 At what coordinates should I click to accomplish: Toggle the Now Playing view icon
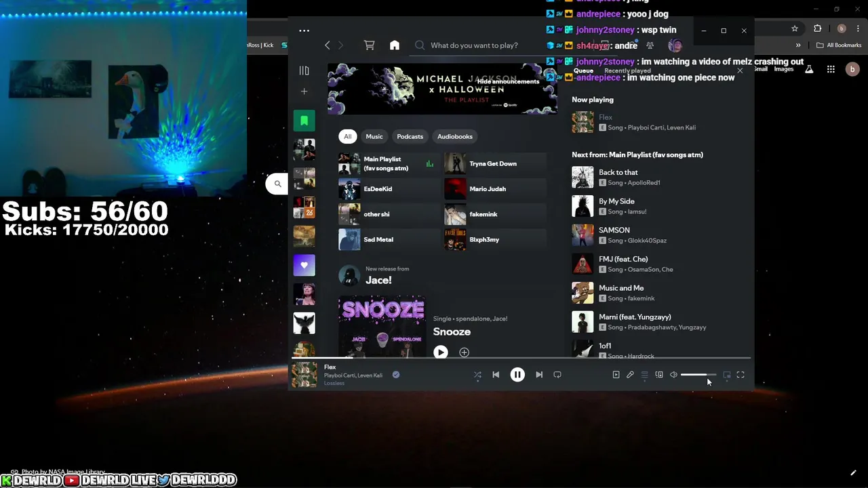coord(616,375)
